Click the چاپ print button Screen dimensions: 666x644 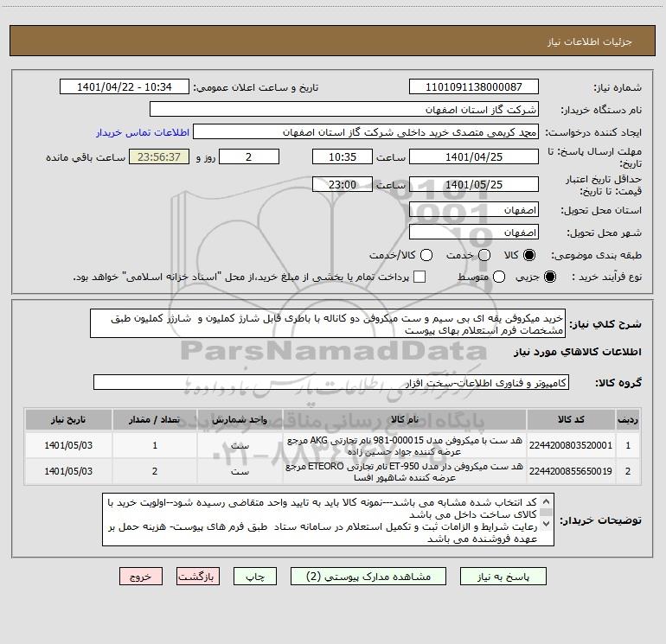click(x=255, y=577)
